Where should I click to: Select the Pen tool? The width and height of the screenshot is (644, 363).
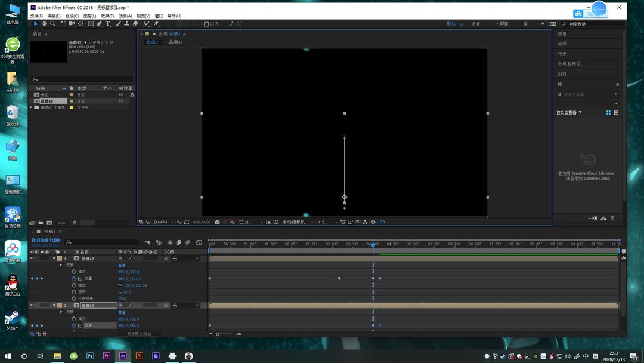100,24
